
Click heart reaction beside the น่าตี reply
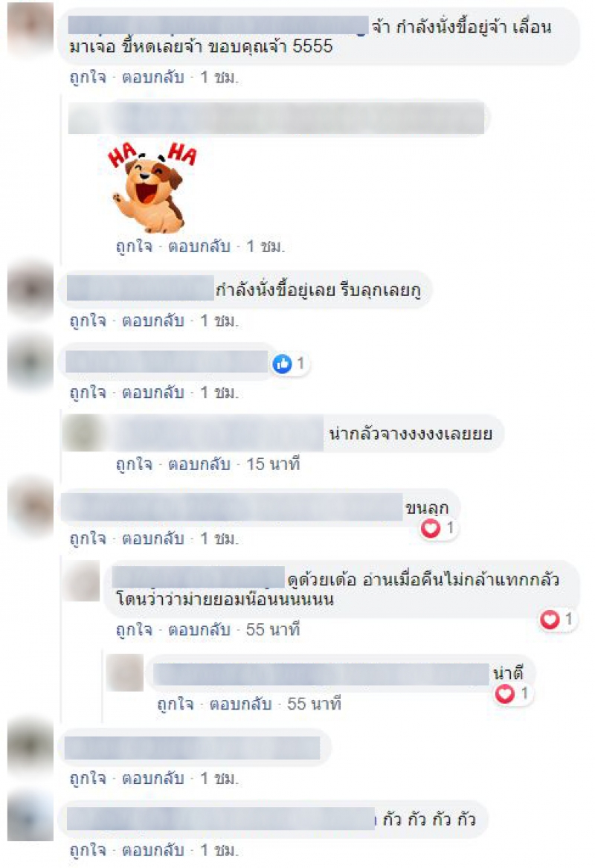(505, 694)
